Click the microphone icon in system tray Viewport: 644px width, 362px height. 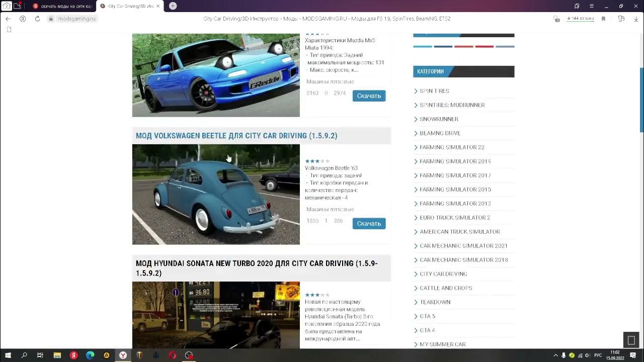(x=563, y=355)
